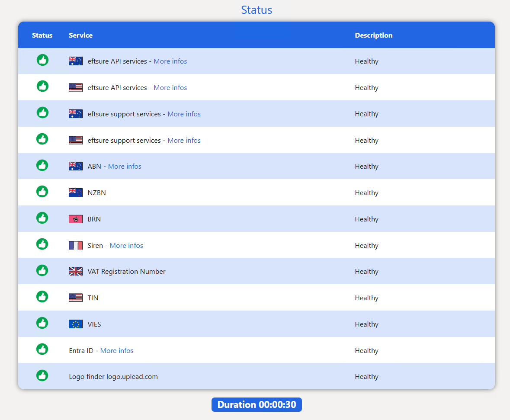Click Australian flag beside first eftsure API services
This screenshot has height=420, width=510.
(x=75, y=61)
